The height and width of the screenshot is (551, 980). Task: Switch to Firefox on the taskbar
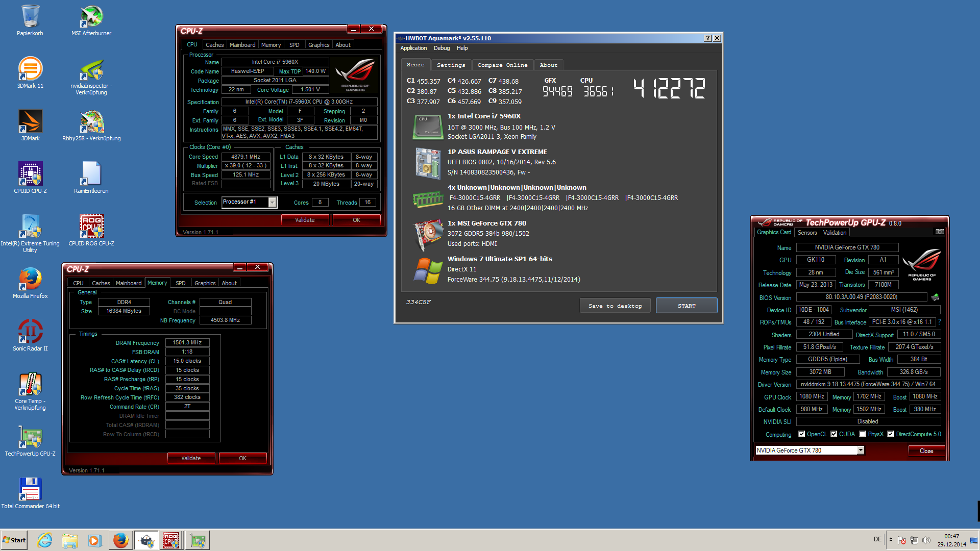tap(121, 540)
